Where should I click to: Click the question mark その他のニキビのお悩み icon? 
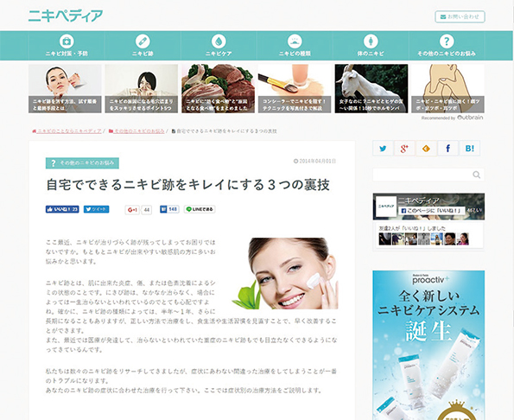[446, 41]
